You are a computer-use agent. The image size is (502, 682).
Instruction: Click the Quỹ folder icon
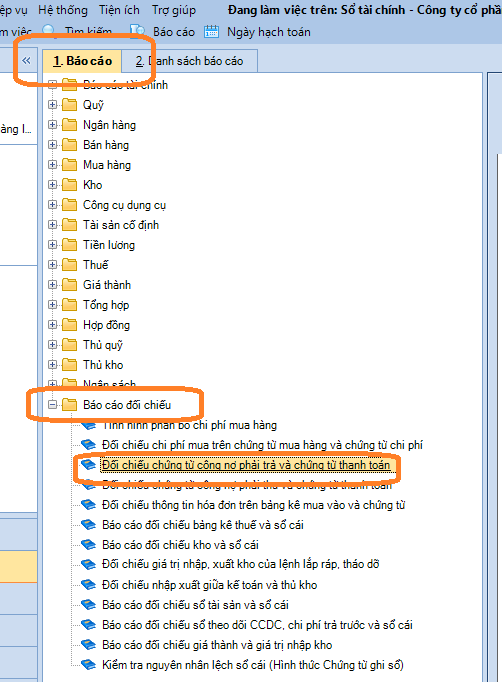pyautogui.click(x=70, y=105)
